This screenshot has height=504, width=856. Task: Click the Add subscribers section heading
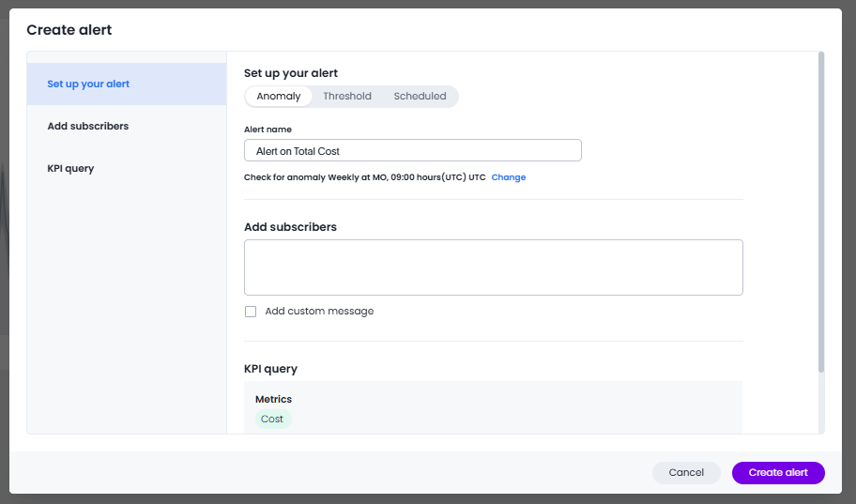pyautogui.click(x=290, y=227)
